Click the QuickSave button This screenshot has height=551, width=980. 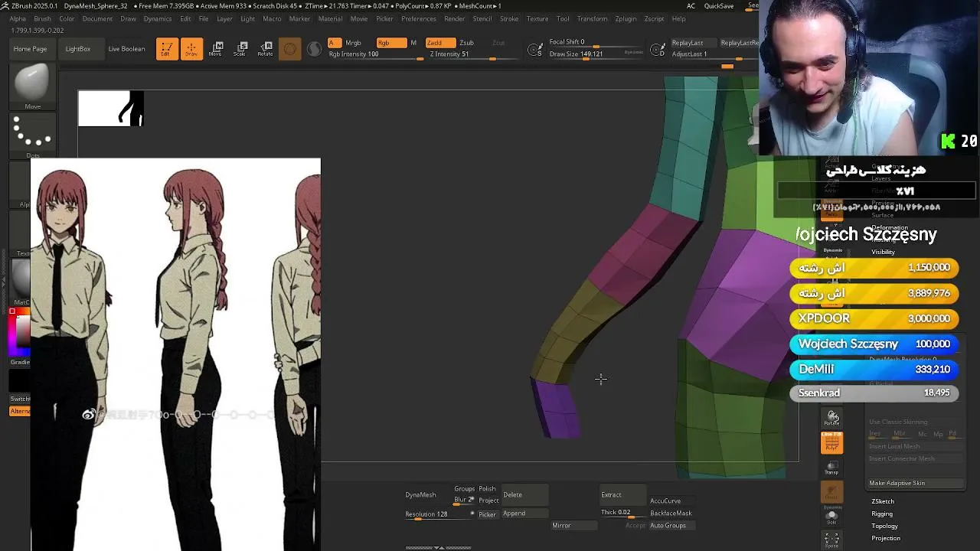[x=719, y=6]
